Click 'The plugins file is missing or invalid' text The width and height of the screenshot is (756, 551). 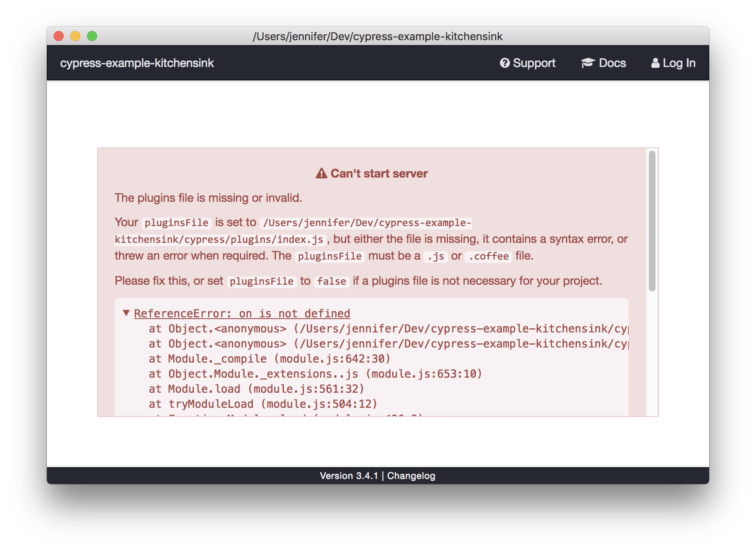click(x=208, y=198)
